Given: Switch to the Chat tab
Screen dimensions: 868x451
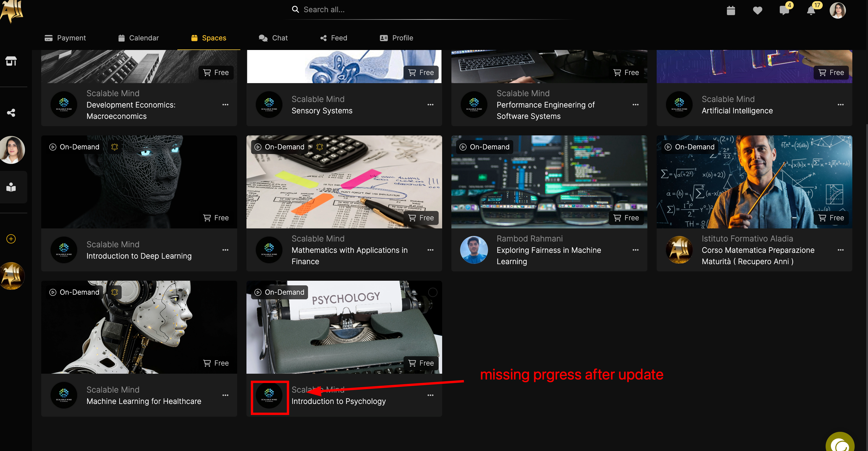Looking at the screenshot, I should tap(273, 38).
